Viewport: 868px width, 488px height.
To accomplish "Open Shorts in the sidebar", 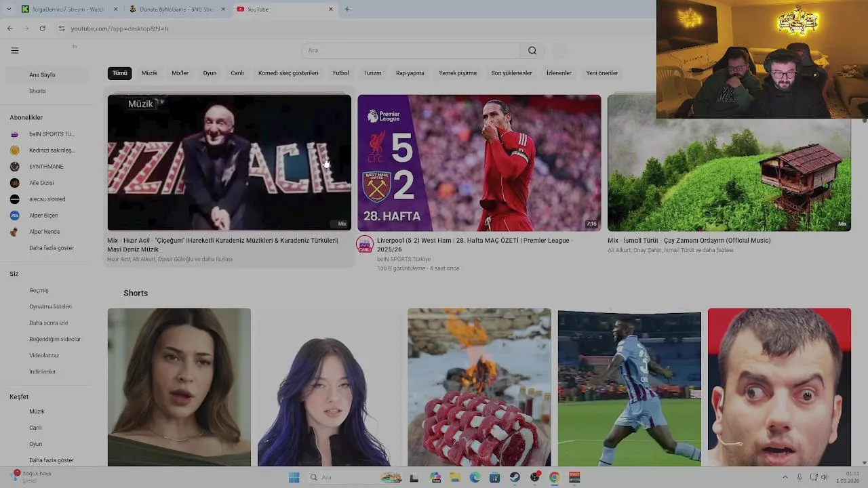I will tap(46, 91).
